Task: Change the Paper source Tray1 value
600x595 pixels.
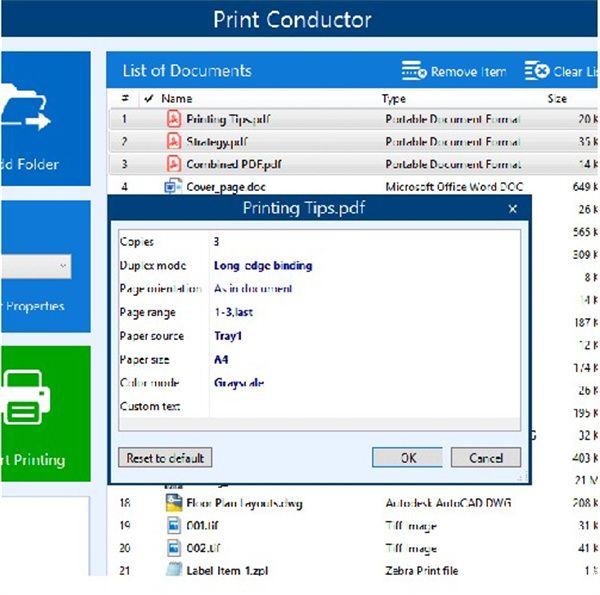Action: click(228, 336)
